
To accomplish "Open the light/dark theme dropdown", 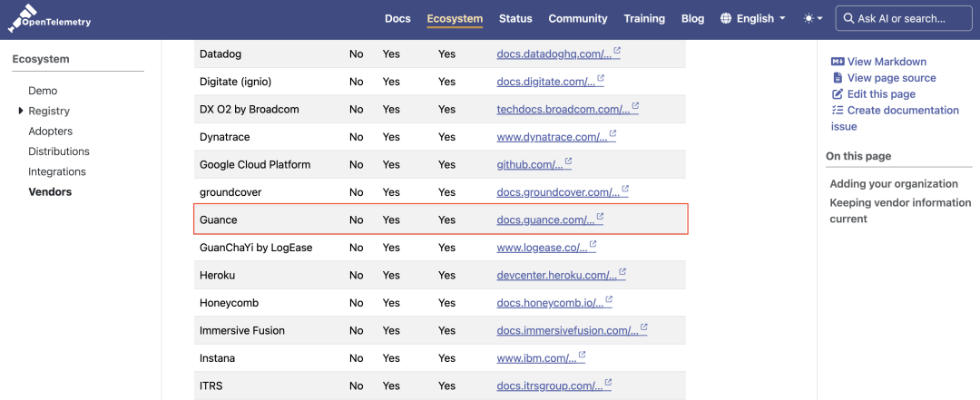I will pyautogui.click(x=813, y=19).
